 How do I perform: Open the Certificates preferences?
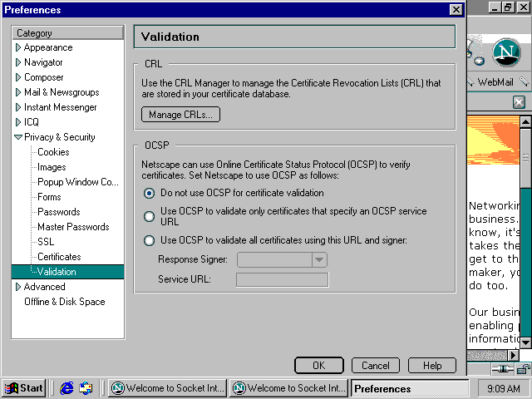(59, 257)
